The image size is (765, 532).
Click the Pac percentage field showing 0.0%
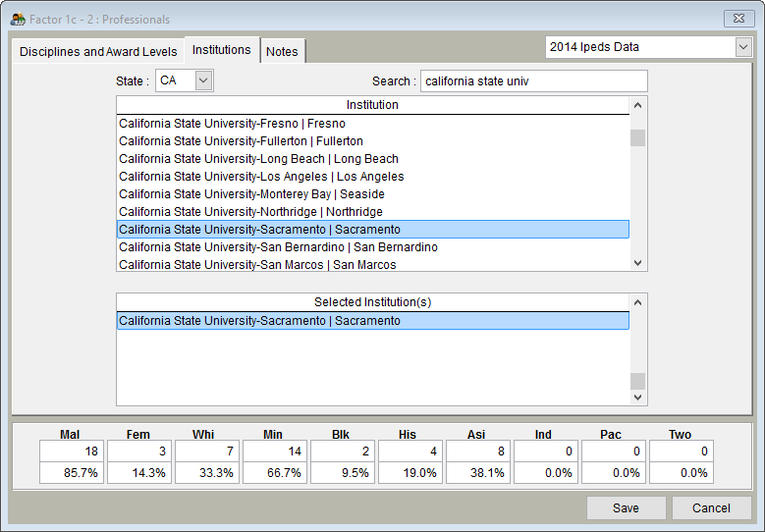pos(614,473)
